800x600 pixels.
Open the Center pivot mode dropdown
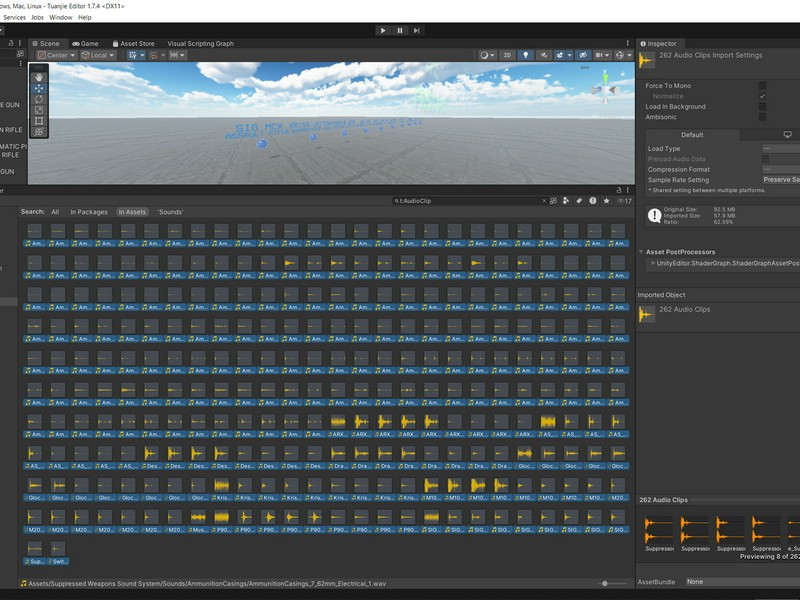coord(57,55)
